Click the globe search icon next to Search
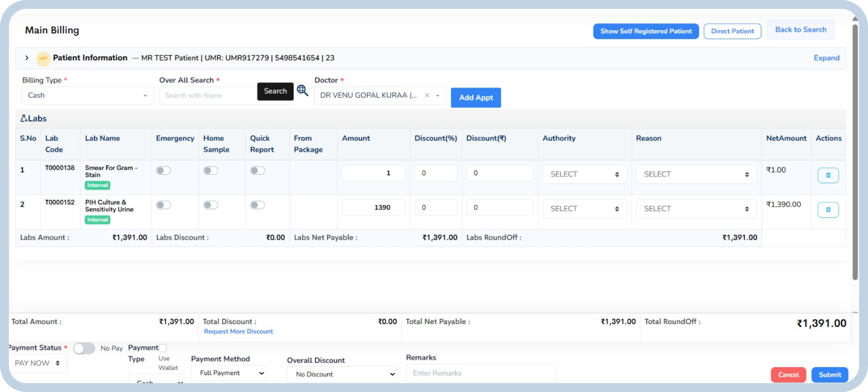The height and width of the screenshot is (392, 868). 302,90
